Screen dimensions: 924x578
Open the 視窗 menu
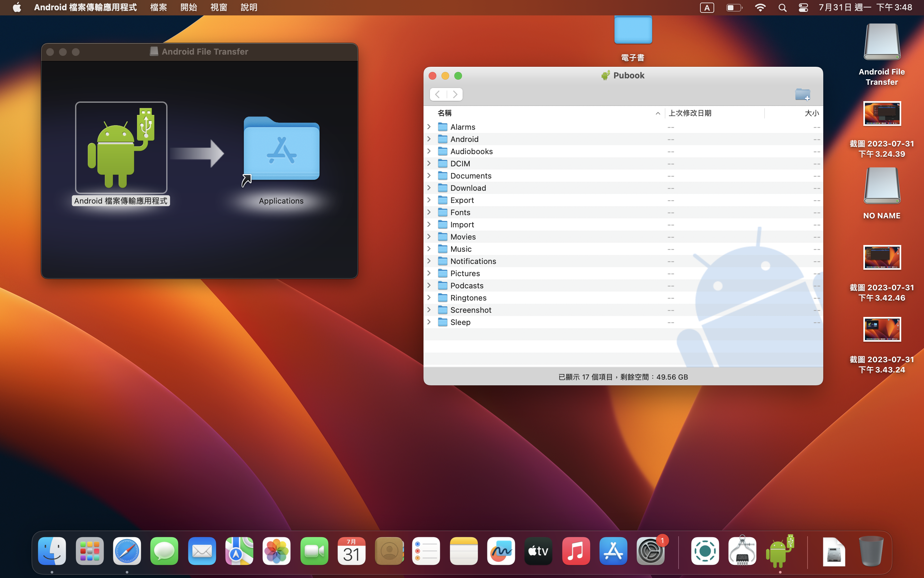pos(219,8)
